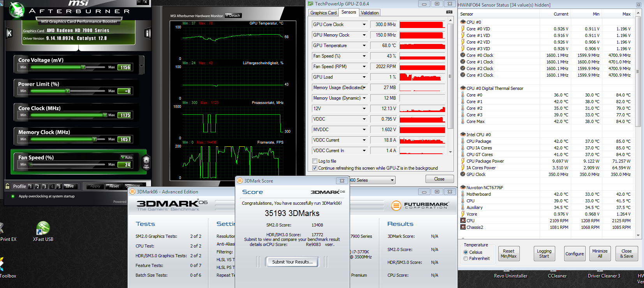This screenshot has height=288, width=644.
Task: Click the thermometer icon beside Core Max
Action: click(x=463, y=121)
